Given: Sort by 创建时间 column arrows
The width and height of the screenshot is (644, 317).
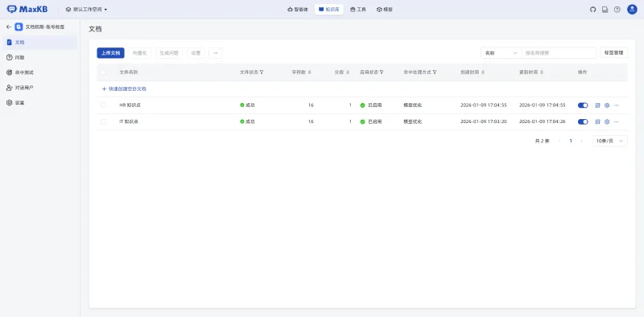Looking at the screenshot, I should pyautogui.click(x=483, y=72).
